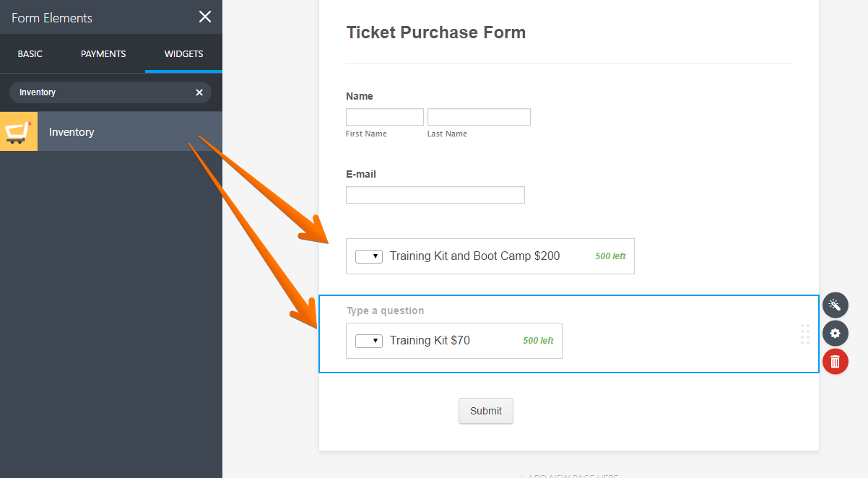This screenshot has height=478, width=868.
Task: Select the Widgets tab
Action: 183,54
